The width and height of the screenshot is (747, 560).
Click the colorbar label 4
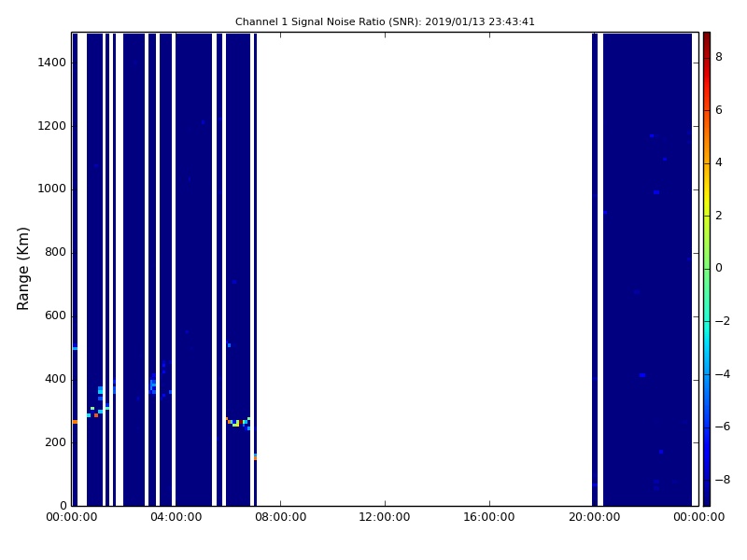pyautogui.click(x=719, y=162)
